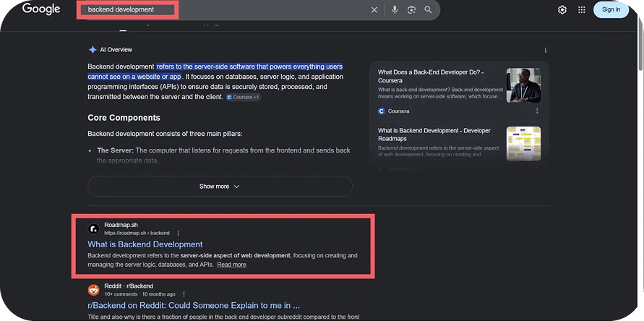Open quick settings gear icon
Viewport: 644px width, 321px height.
[x=562, y=10]
